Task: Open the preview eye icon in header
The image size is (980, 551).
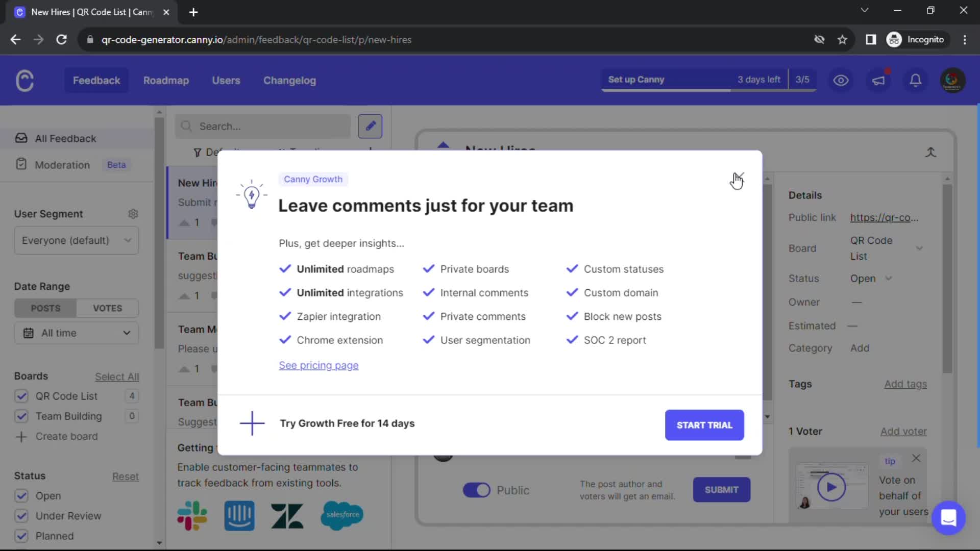Action: click(841, 80)
